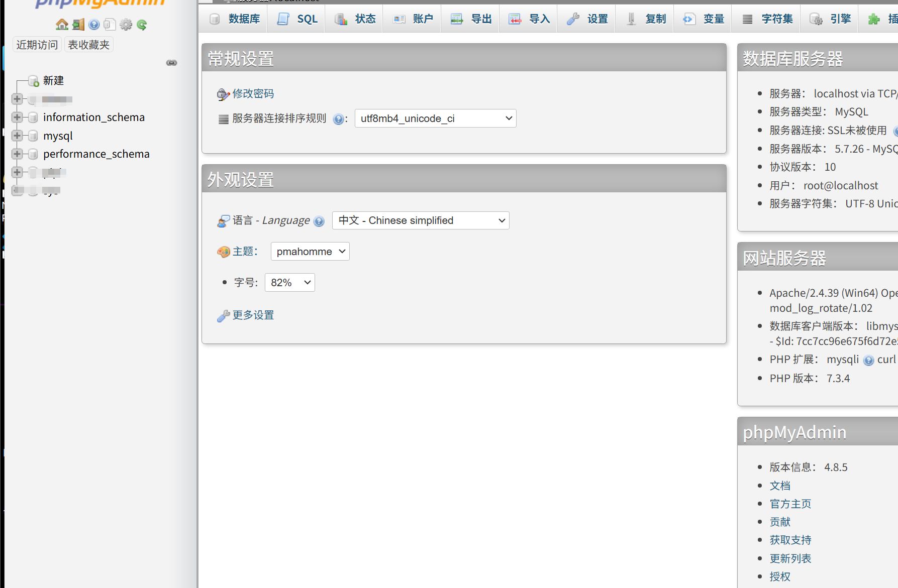Click the wrench icon beside 更多设置
898x588 pixels.
[223, 316]
